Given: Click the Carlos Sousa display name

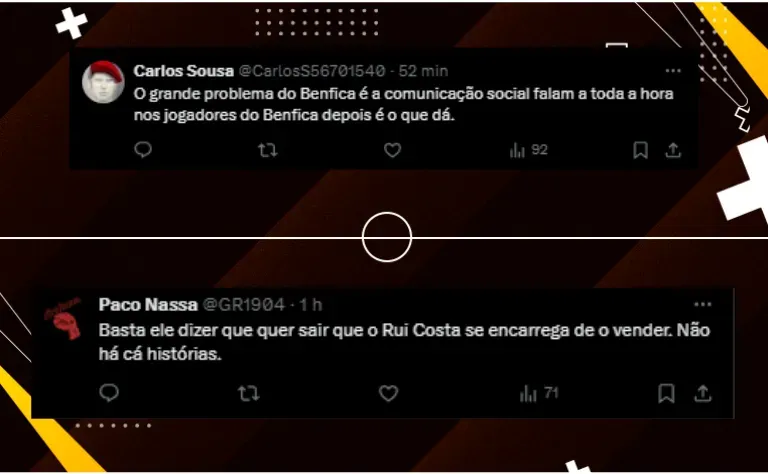Looking at the screenshot, I should tap(184, 71).
